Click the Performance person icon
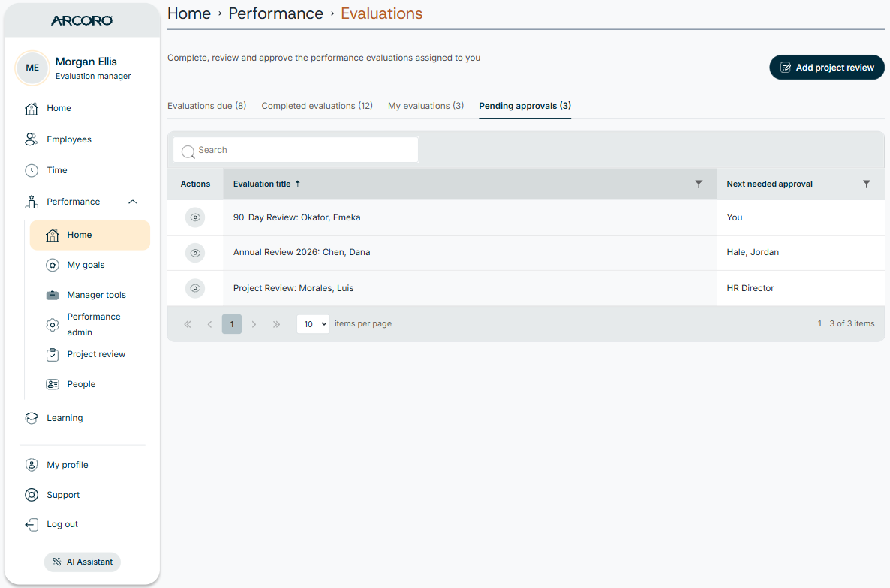 (x=32, y=202)
